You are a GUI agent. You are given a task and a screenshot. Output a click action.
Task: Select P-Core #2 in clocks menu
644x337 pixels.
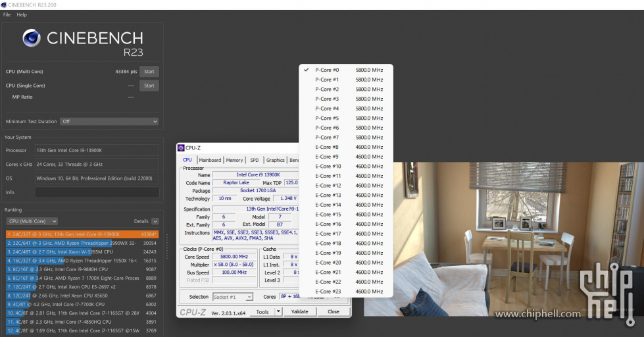[x=346, y=89]
